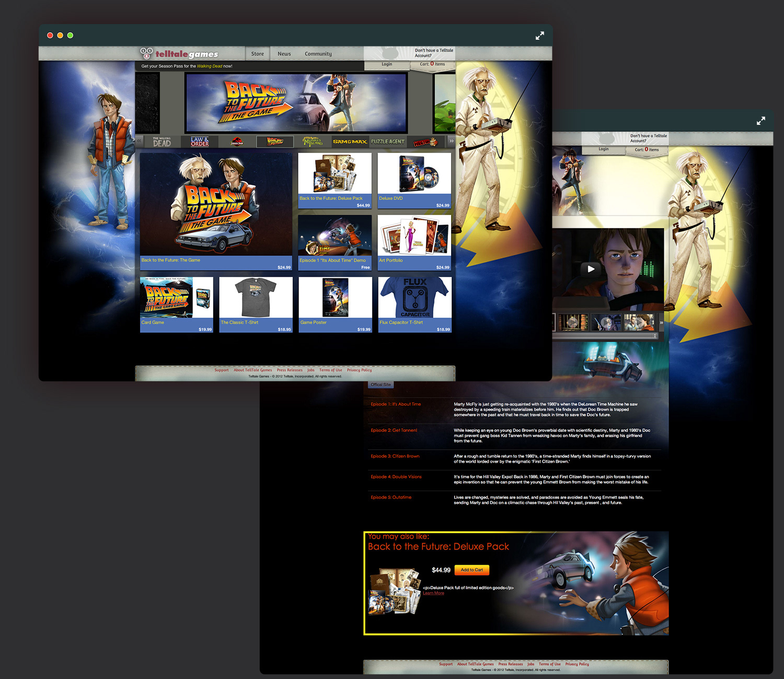Open the Deluxe DVD product
This screenshot has width=784, height=679.
tap(414, 181)
